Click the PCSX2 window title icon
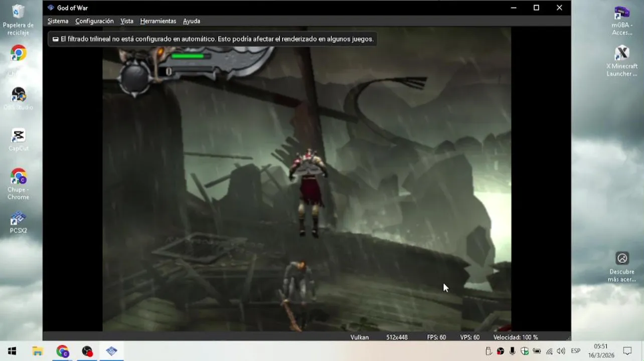644x361 pixels. click(x=51, y=8)
